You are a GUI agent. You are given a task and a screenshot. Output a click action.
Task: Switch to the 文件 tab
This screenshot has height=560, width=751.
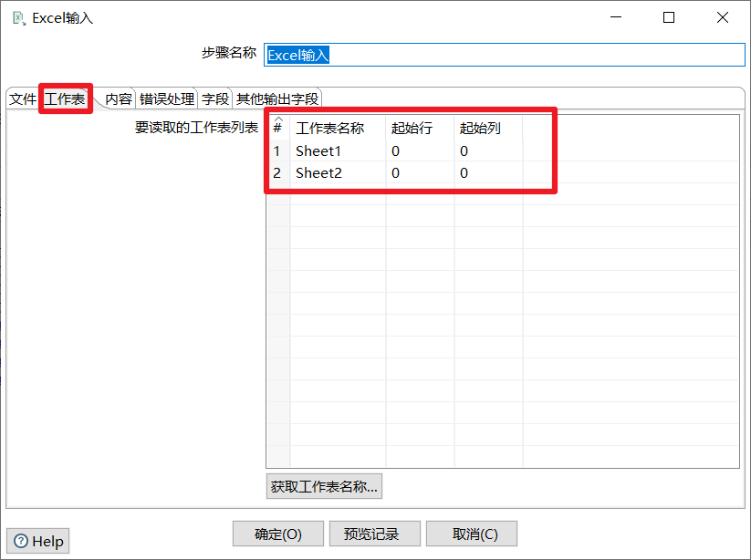[x=23, y=99]
